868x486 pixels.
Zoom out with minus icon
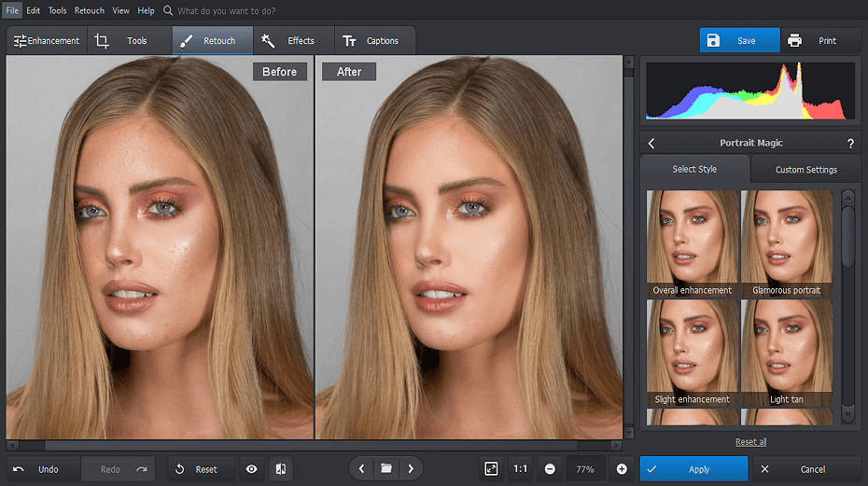pyautogui.click(x=550, y=469)
